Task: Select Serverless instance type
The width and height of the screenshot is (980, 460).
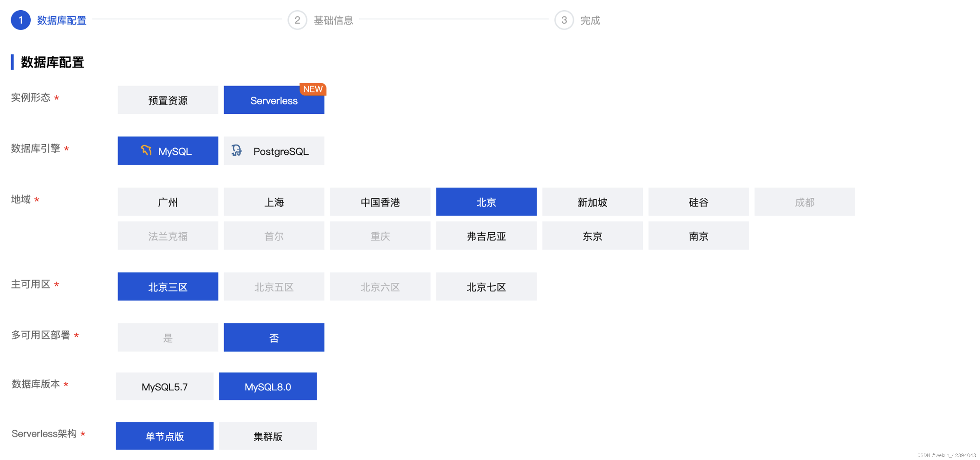Action: [274, 100]
